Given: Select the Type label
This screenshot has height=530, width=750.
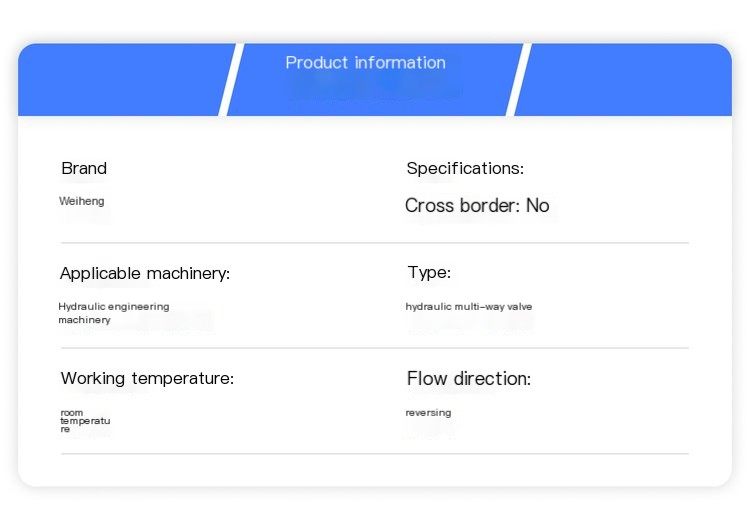Looking at the screenshot, I should tap(429, 272).
